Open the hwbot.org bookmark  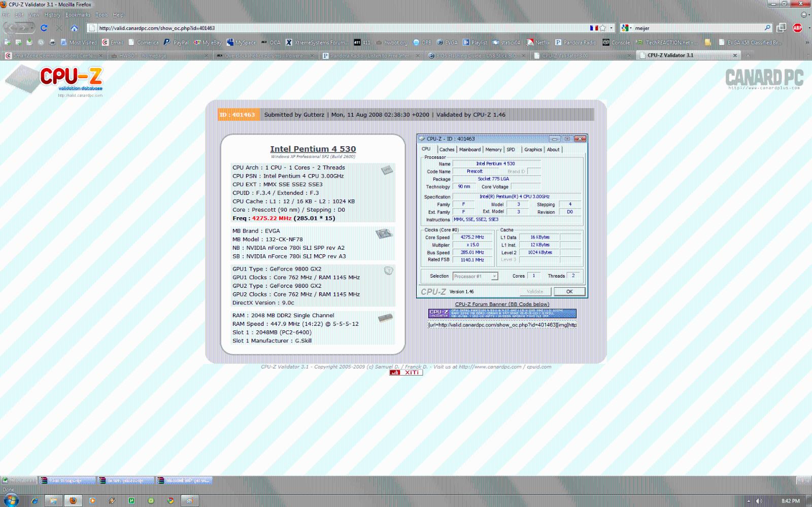click(391, 43)
